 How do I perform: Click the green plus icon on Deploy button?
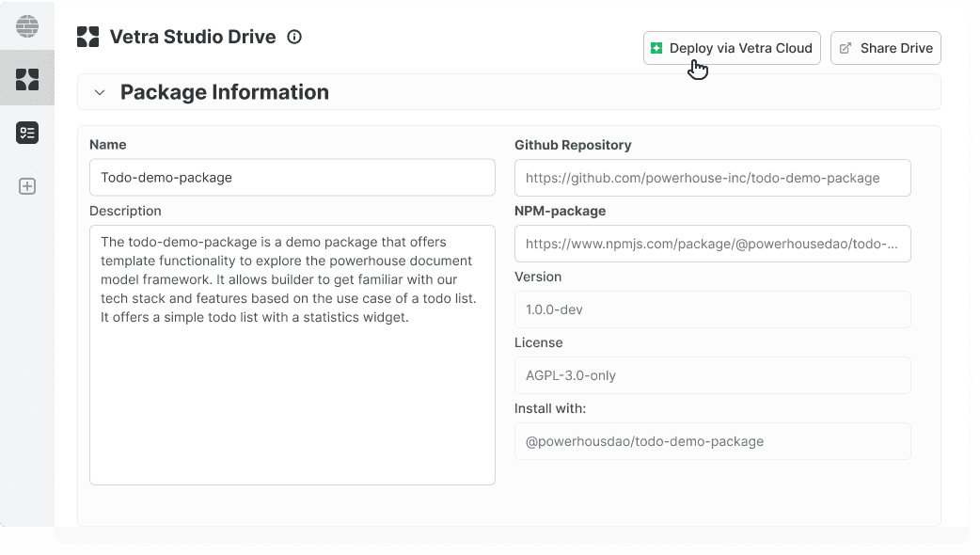pyautogui.click(x=656, y=48)
